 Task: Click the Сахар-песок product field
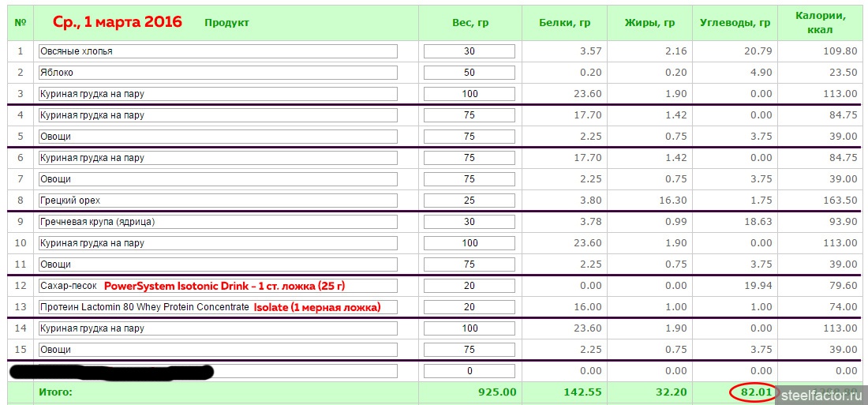[218, 286]
